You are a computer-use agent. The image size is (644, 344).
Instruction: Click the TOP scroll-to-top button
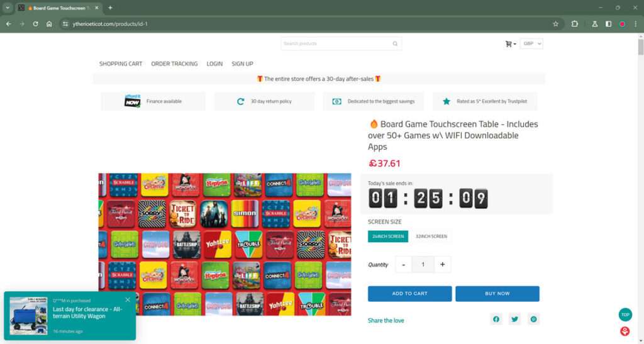coord(625,315)
